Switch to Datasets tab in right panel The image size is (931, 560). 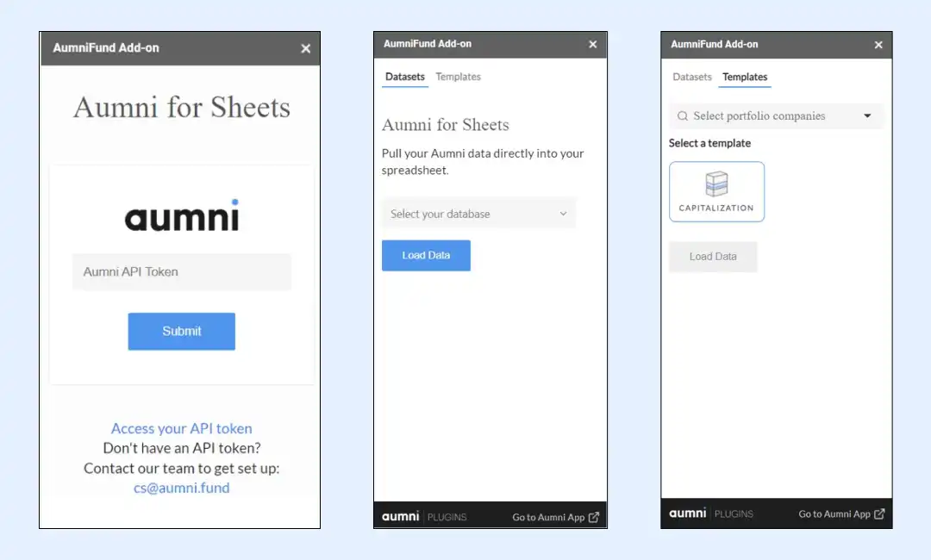click(691, 78)
